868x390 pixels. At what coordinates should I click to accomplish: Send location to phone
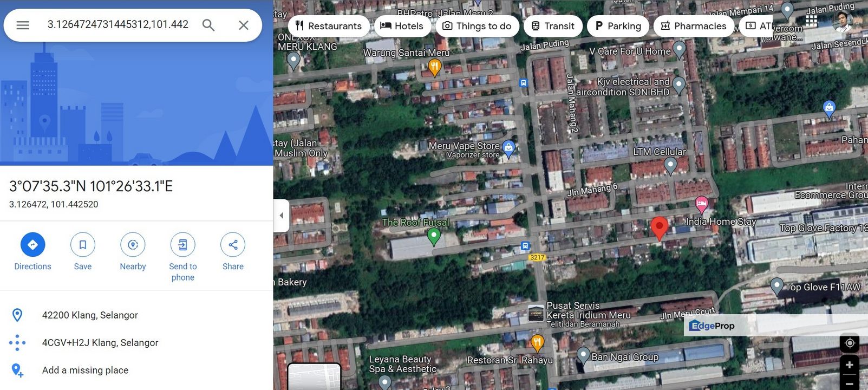click(183, 257)
